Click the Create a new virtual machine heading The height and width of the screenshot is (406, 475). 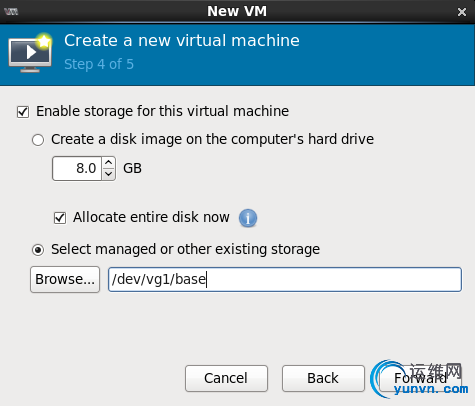click(x=182, y=41)
